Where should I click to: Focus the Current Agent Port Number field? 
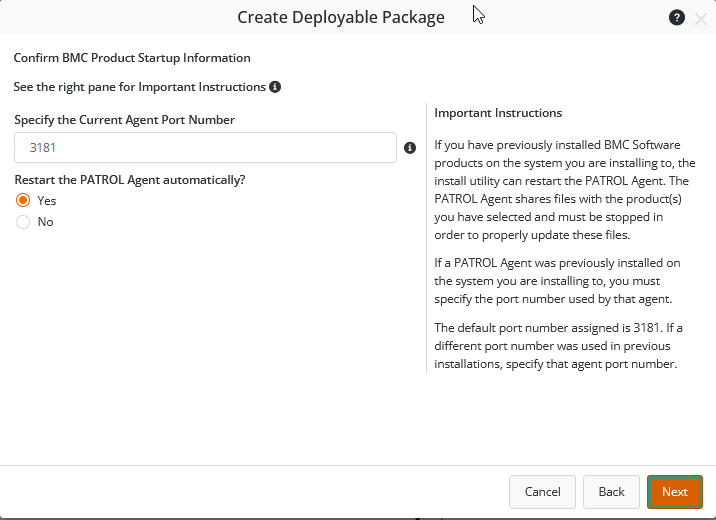point(205,148)
